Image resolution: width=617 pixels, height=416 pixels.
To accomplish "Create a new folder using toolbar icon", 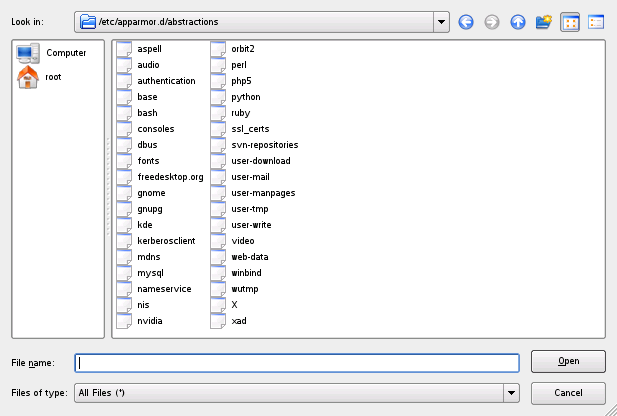I will [544, 22].
